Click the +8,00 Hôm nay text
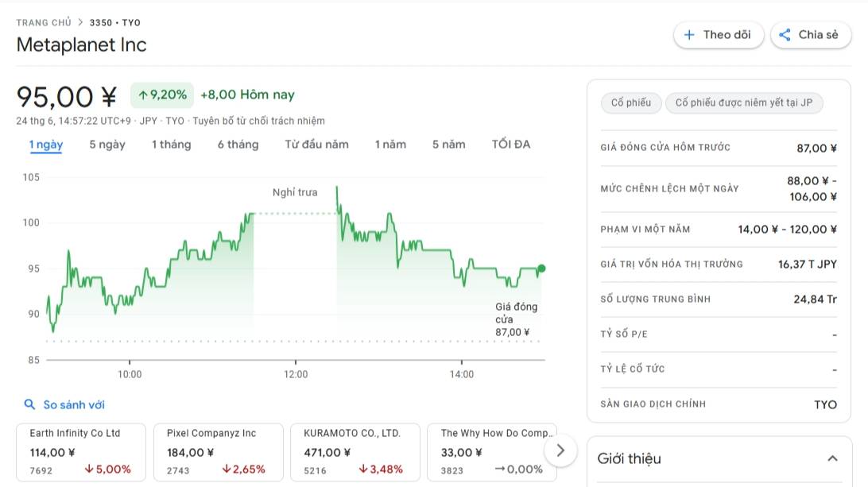 click(x=247, y=95)
